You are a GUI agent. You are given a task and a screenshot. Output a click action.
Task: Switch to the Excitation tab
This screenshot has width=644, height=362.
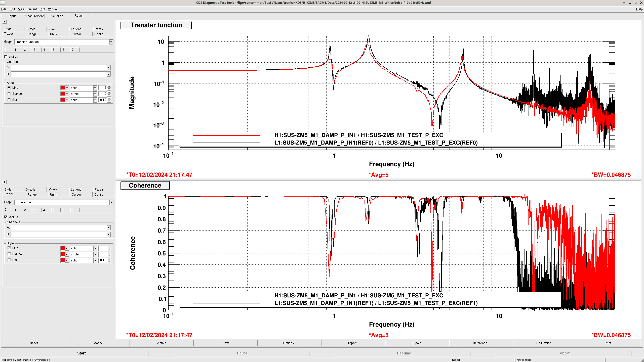click(x=56, y=16)
